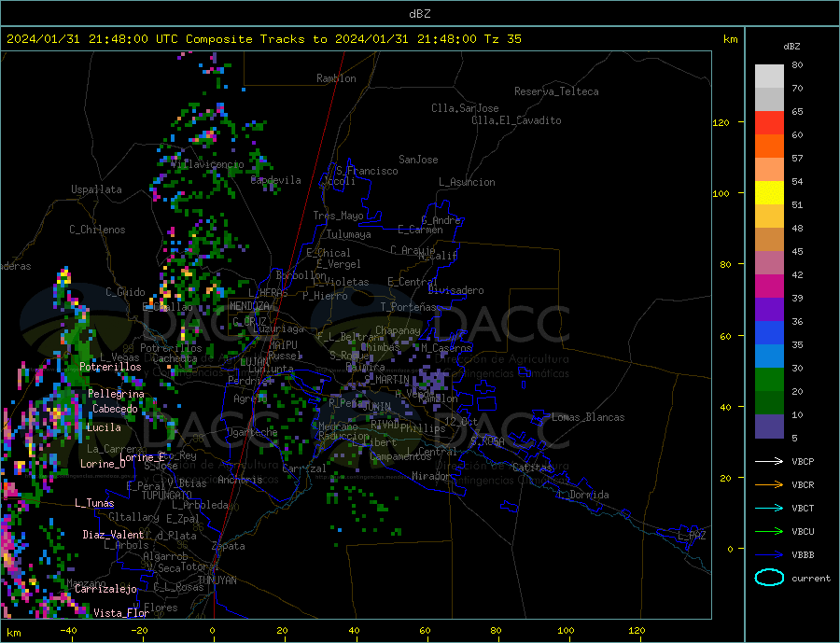Image resolution: width=840 pixels, height=643 pixels.
Task: Click the S_MARTIN map label
Action: click(386, 379)
